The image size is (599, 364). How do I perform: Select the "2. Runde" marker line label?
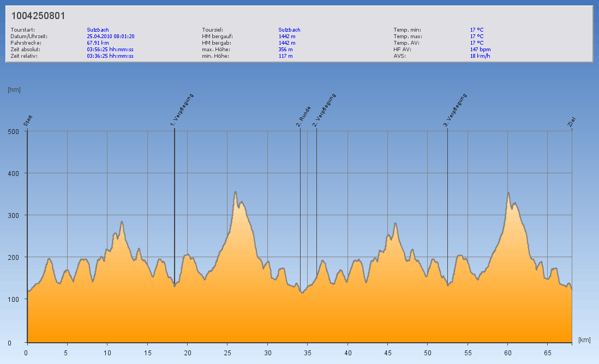pyautogui.click(x=304, y=117)
